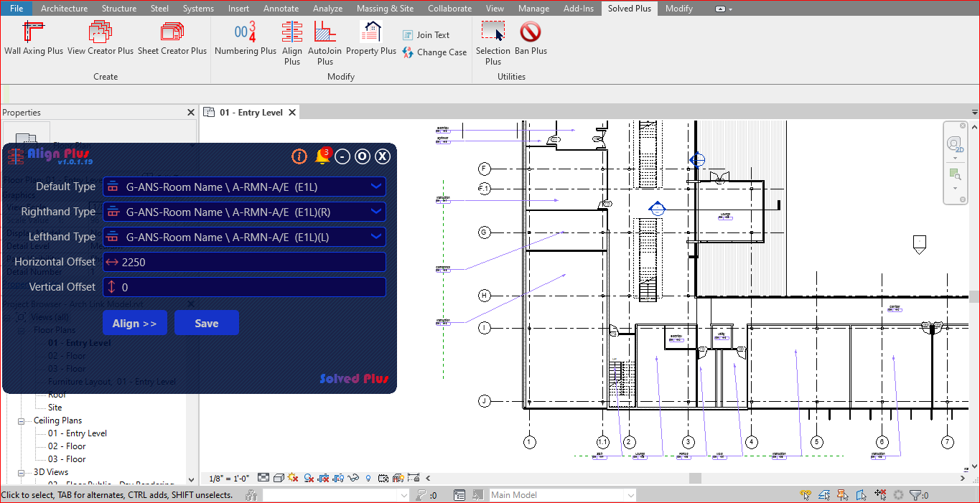This screenshot has height=503, width=980.
Task: Switch to the Annotate ribbon tab
Action: click(x=281, y=9)
